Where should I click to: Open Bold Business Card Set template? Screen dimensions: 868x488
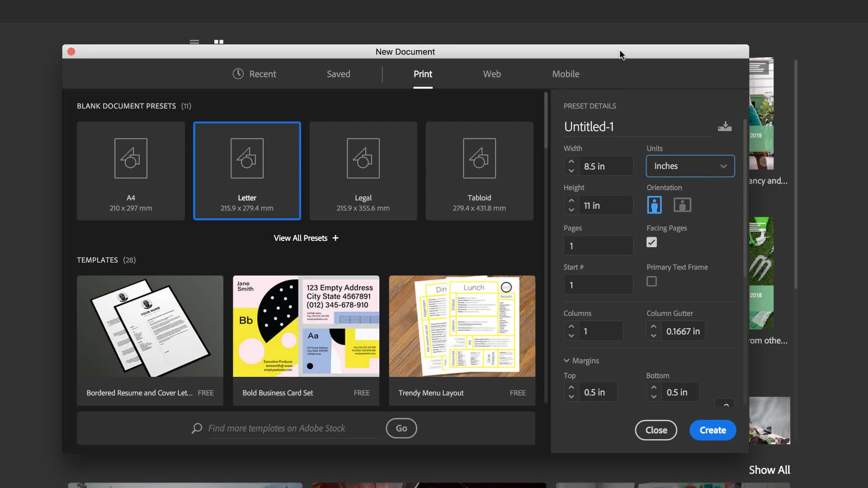coord(306,340)
